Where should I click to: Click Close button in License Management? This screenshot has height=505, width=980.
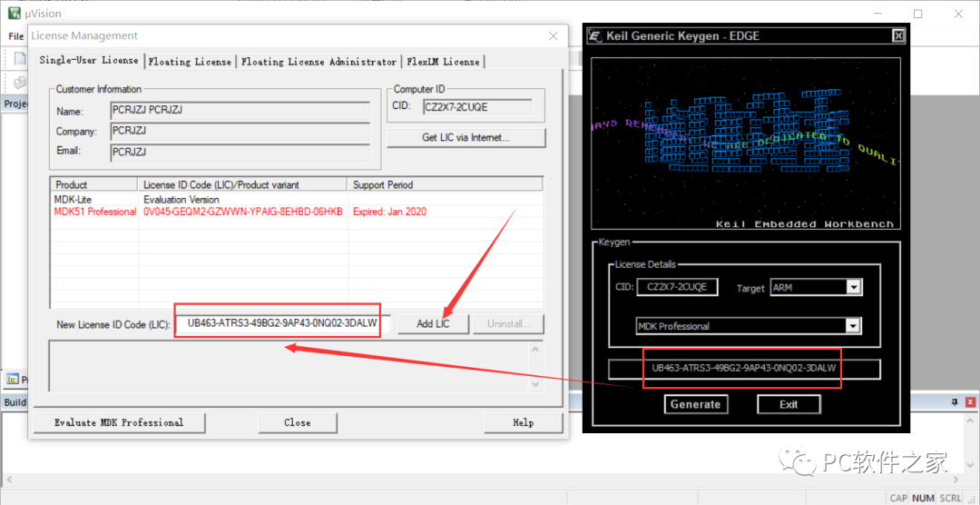tap(298, 422)
